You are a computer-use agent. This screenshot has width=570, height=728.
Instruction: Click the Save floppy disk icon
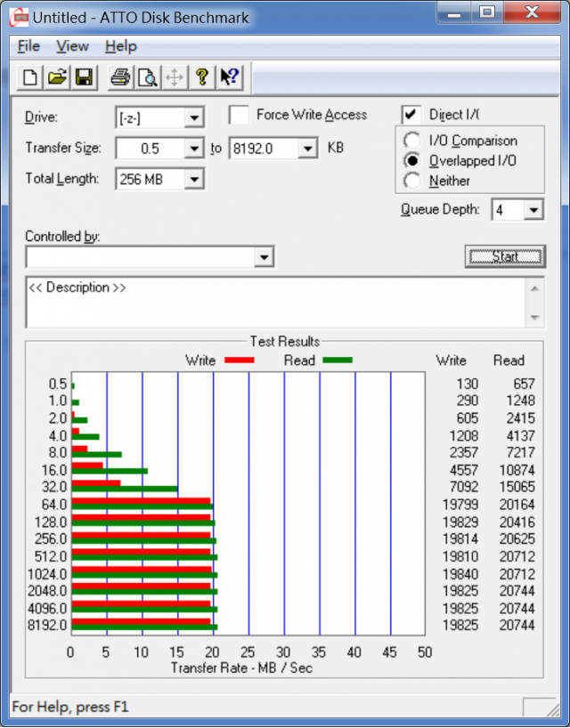point(84,77)
